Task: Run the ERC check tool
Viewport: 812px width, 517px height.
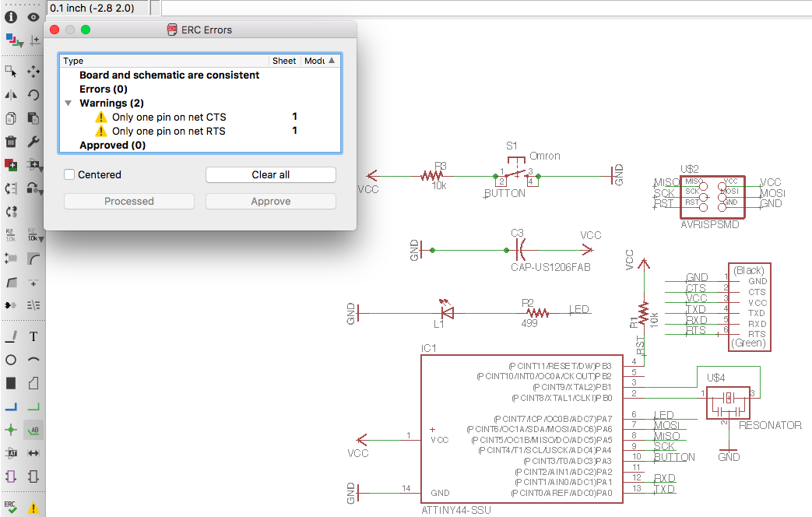Action: [x=11, y=507]
